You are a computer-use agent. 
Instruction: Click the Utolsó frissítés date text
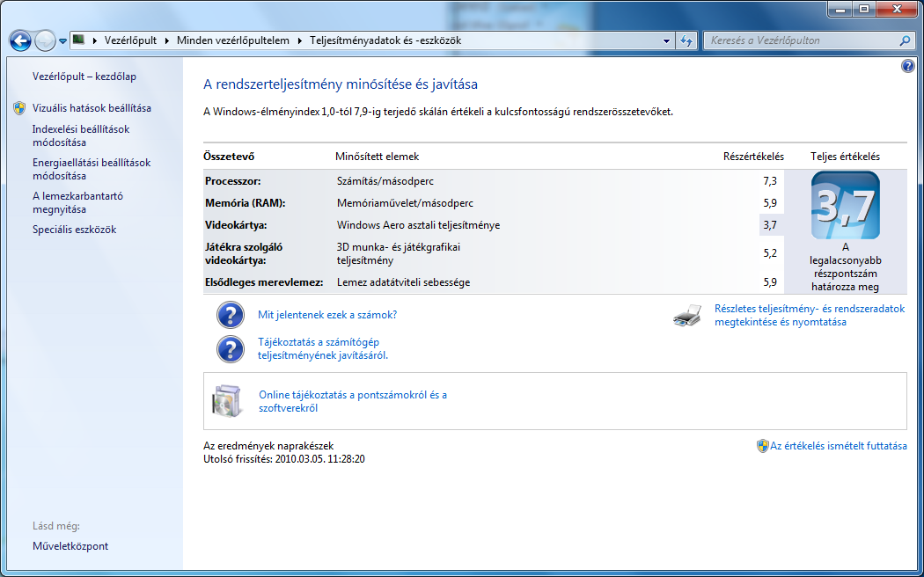tap(284, 459)
